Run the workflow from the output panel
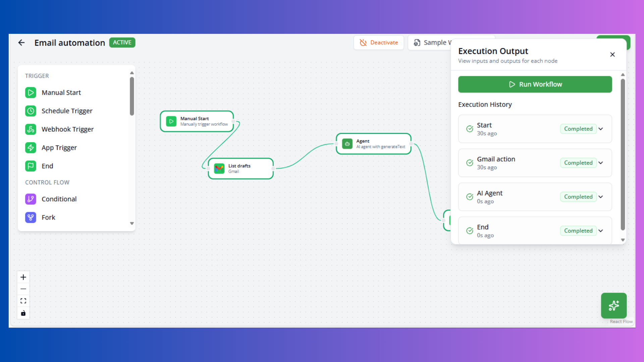 (535, 84)
